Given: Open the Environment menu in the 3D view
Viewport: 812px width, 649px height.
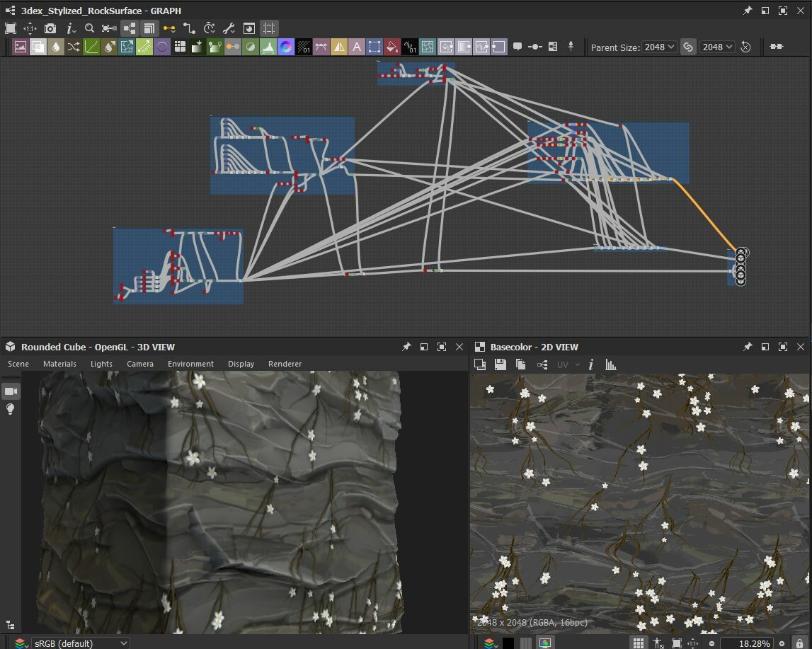Looking at the screenshot, I should click(x=190, y=363).
